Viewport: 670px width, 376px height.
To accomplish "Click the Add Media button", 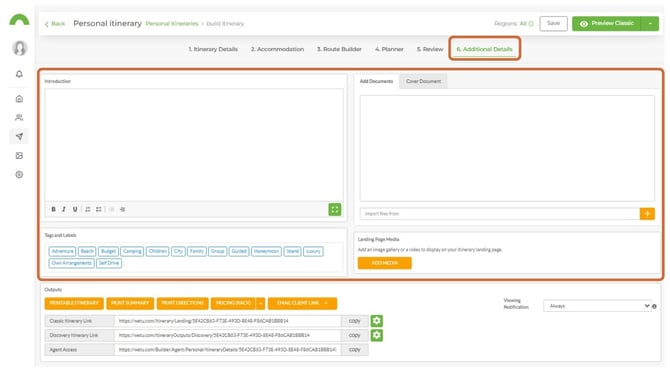I will 385,263.
